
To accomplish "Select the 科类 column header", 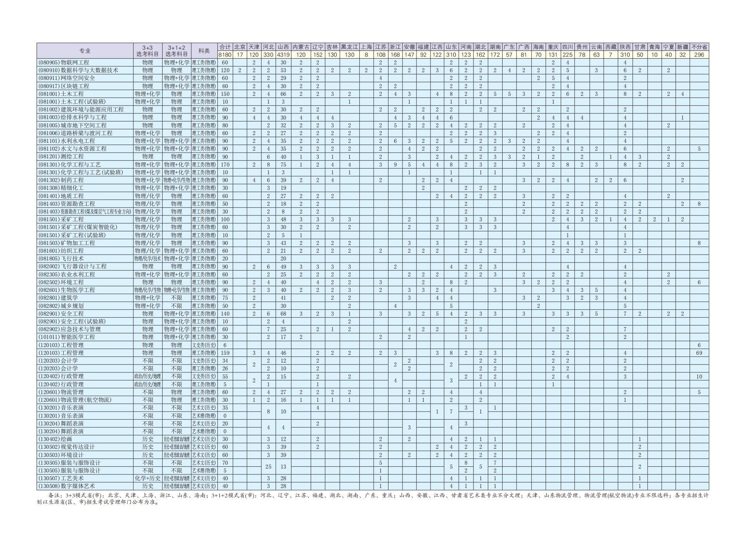I will click(x=204, y=51).
